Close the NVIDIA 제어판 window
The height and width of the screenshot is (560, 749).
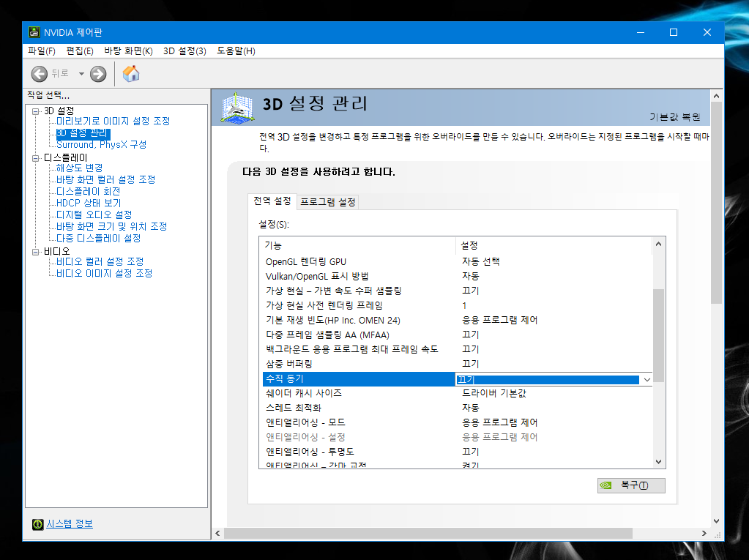point(707,32)
